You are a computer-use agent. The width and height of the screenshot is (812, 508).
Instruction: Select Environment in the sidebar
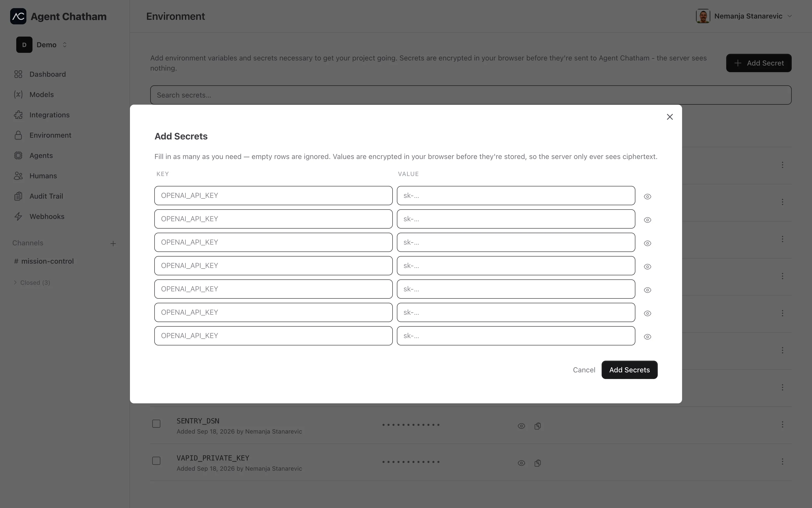click(x=50, y=135)
